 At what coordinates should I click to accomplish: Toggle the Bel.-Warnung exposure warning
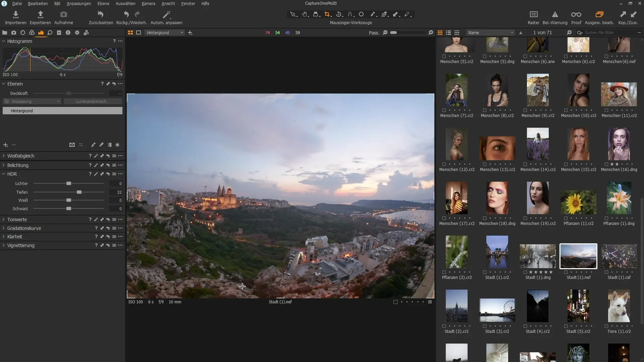coord(555,14)
